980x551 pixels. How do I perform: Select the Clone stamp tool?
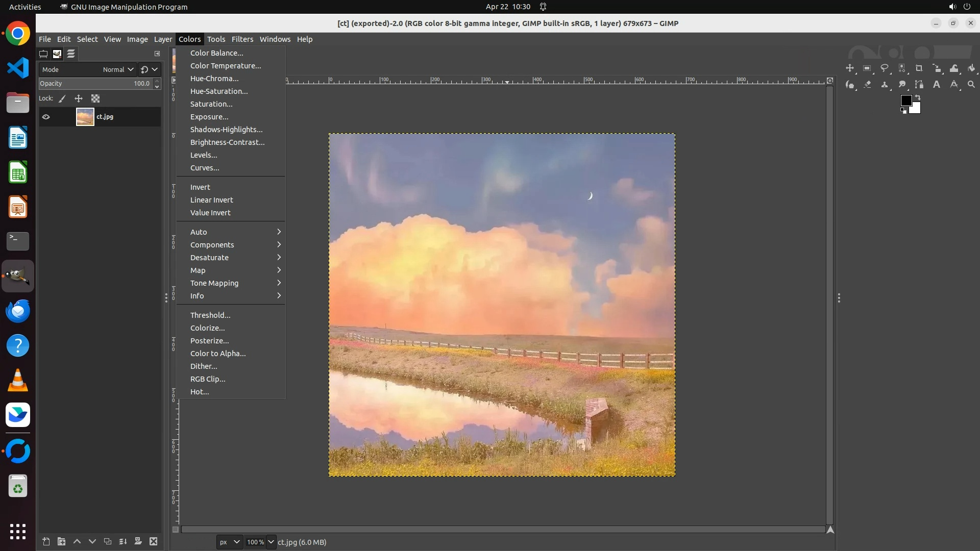885,85
